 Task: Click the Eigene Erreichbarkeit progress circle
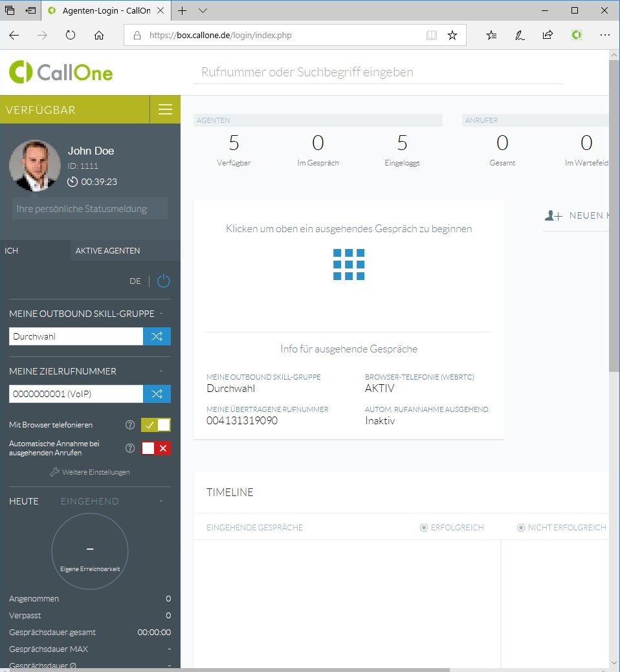[90, 551]
